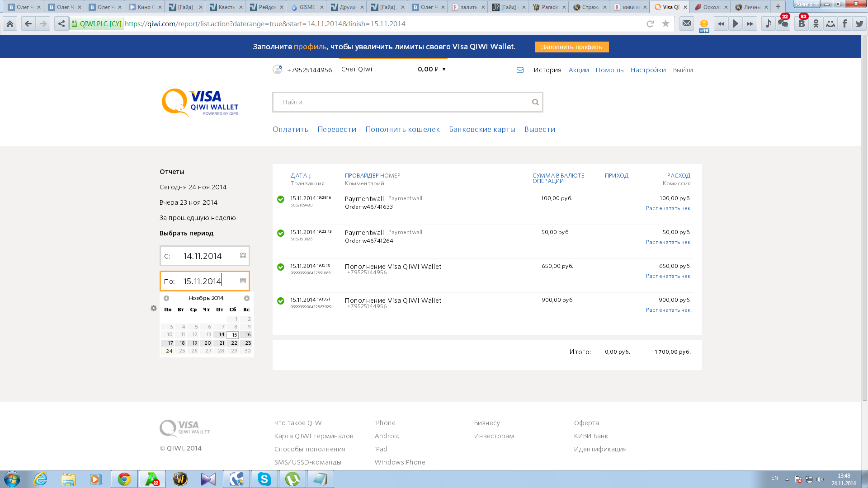Open the chat icon with the 22 badge
The image size is (868, 488).
pos(783,23)
